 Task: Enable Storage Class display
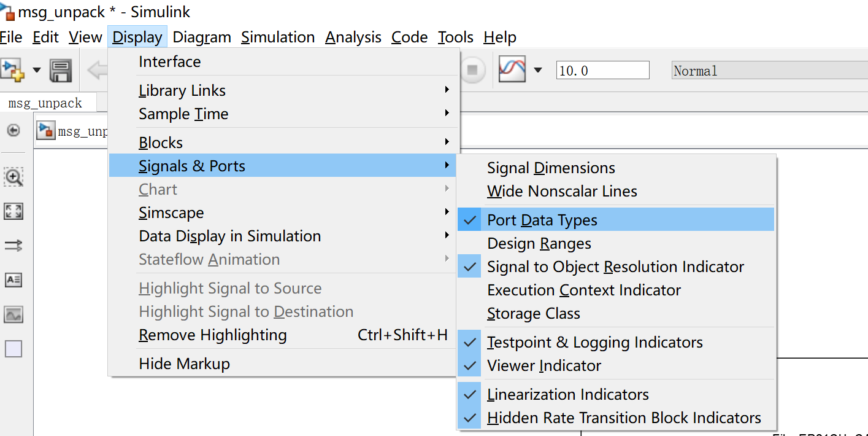tap(616, 314)
